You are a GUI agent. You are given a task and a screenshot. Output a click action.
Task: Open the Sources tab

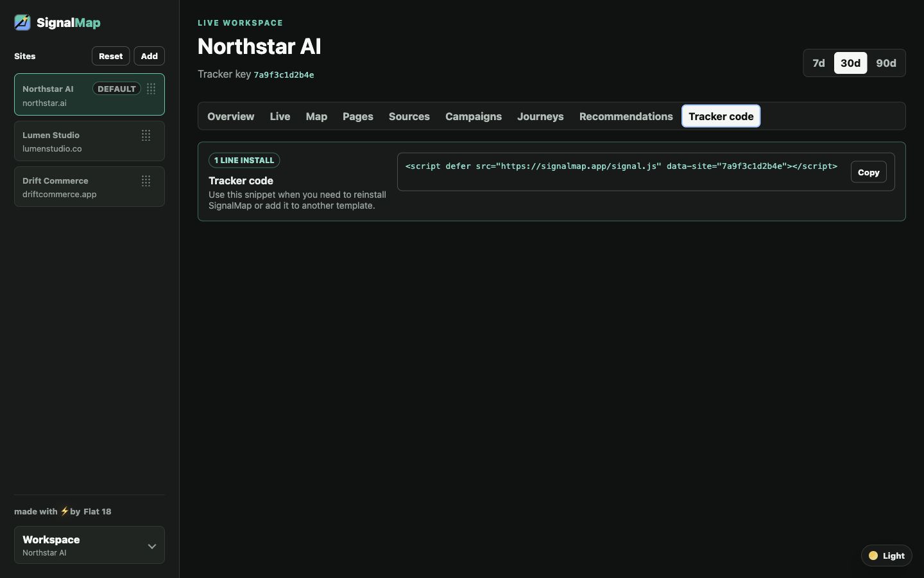409,116
